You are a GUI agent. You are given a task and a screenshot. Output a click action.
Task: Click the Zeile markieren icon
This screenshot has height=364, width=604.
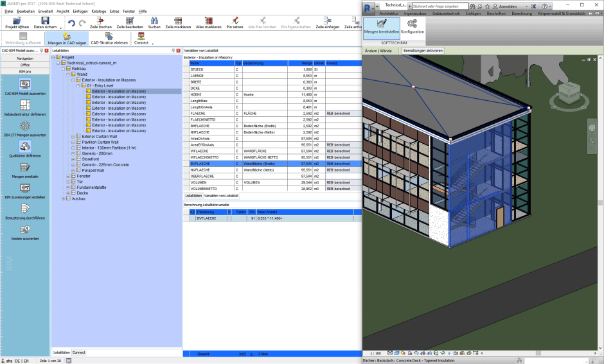(x=178, y=23)
